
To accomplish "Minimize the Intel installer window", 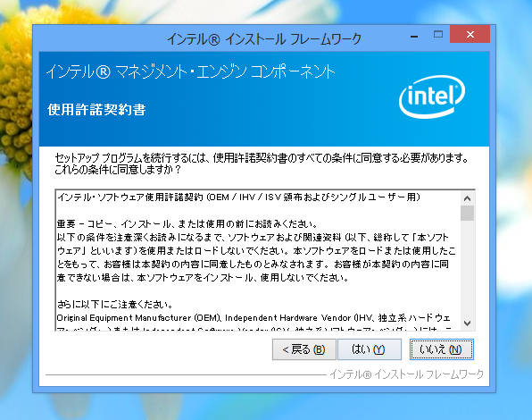I will pyautogui.click(x=414, y=36).
